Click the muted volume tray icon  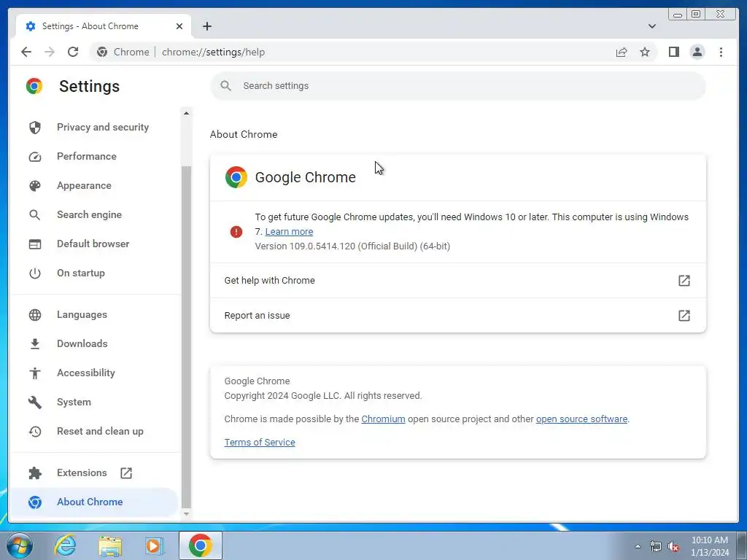(x=673, y=547)
